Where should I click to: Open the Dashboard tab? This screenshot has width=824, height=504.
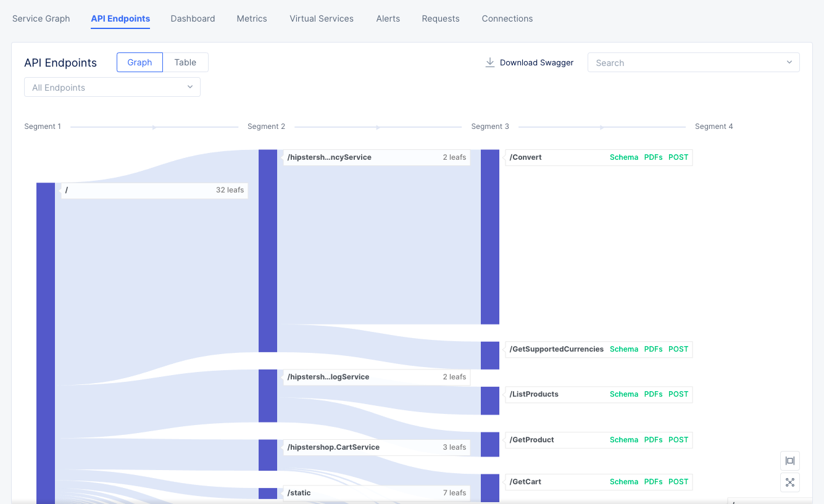[193, 19]
